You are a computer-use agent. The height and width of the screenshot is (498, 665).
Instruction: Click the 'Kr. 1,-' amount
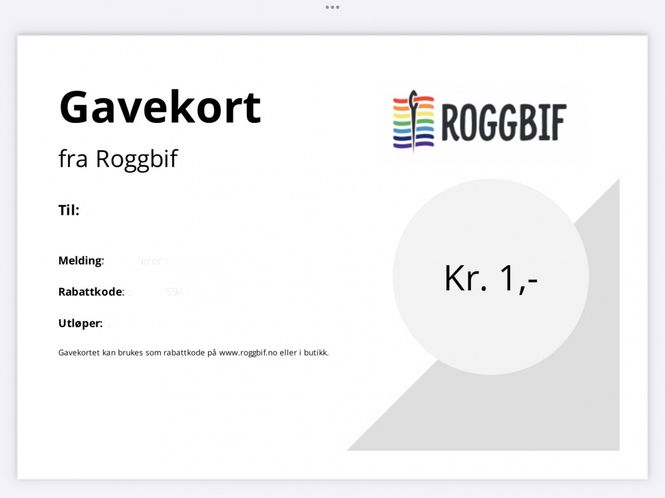(491, 279)
